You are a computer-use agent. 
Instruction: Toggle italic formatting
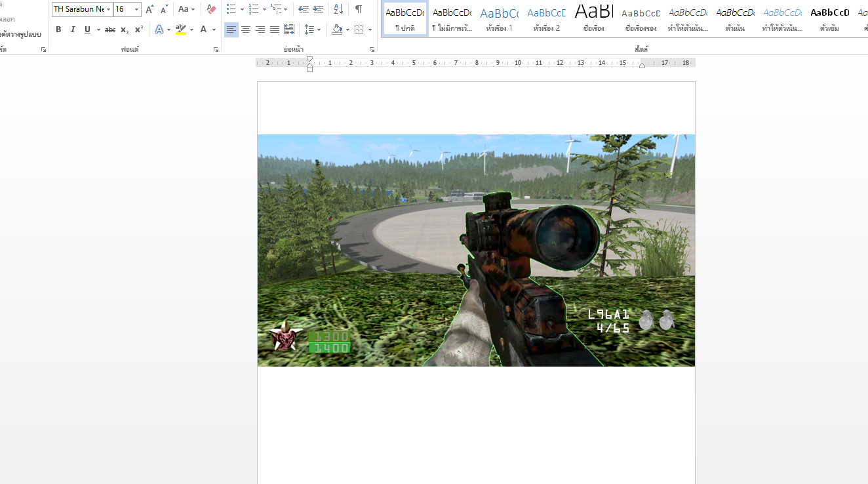tap(73, 30)
